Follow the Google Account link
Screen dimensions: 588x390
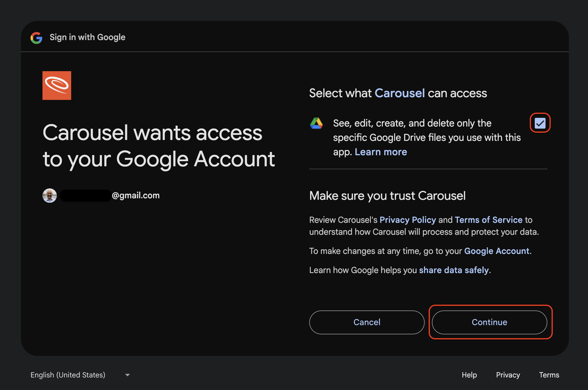tap(497, 251)
